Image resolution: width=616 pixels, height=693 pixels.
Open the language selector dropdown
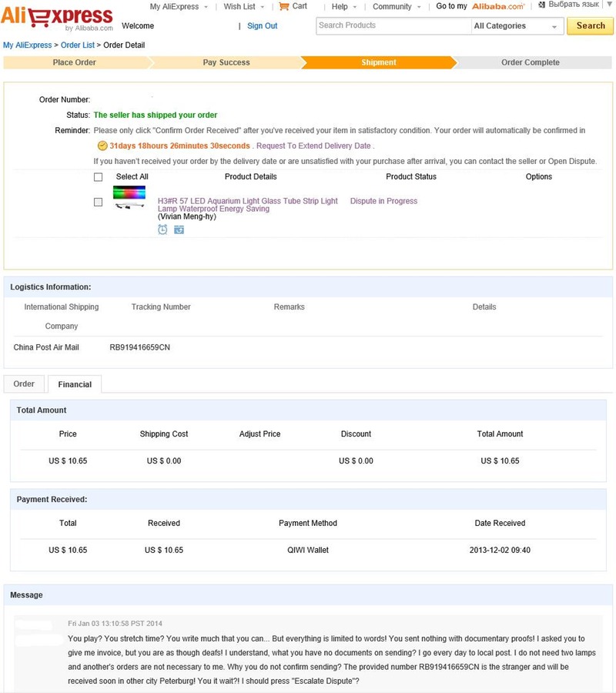point(609,5)
